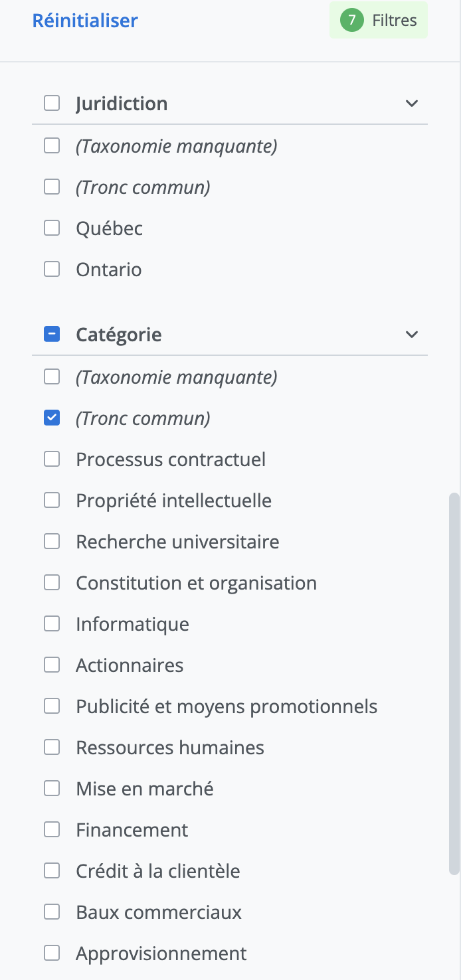Image resolution: width=461 pixels, height=980 pixels.
Task: Enable the Québec jurisdiction filter
Action: [52, 228]
